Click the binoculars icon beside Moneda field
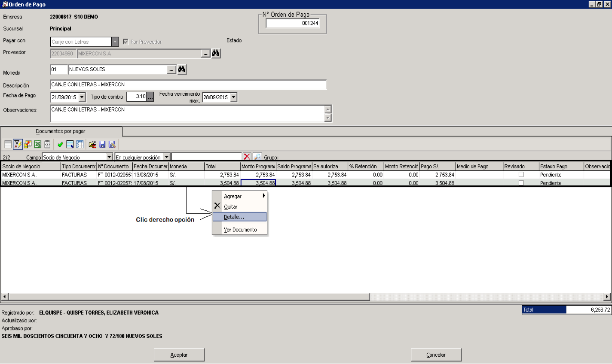 (182, 69)
